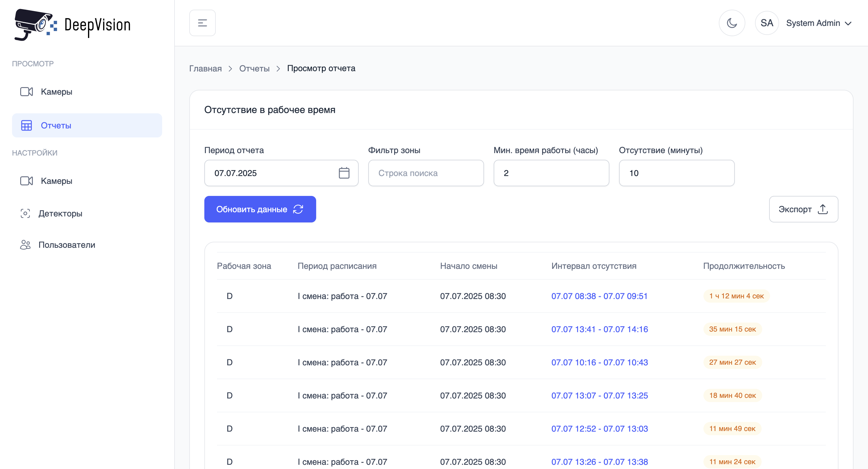Viewport: 868px width, 469px height.
Task: Open the Детекторы settings page
Action: click(87, 213)
